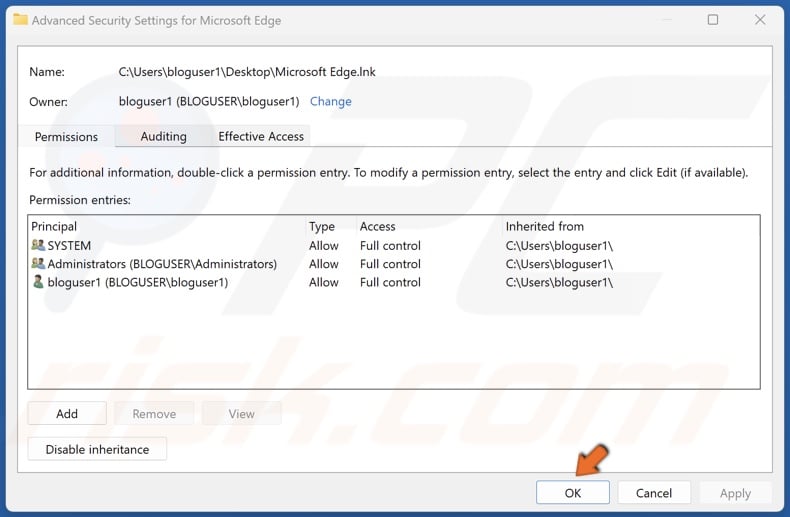Open the Effective Access tab

tap(260, 136)
